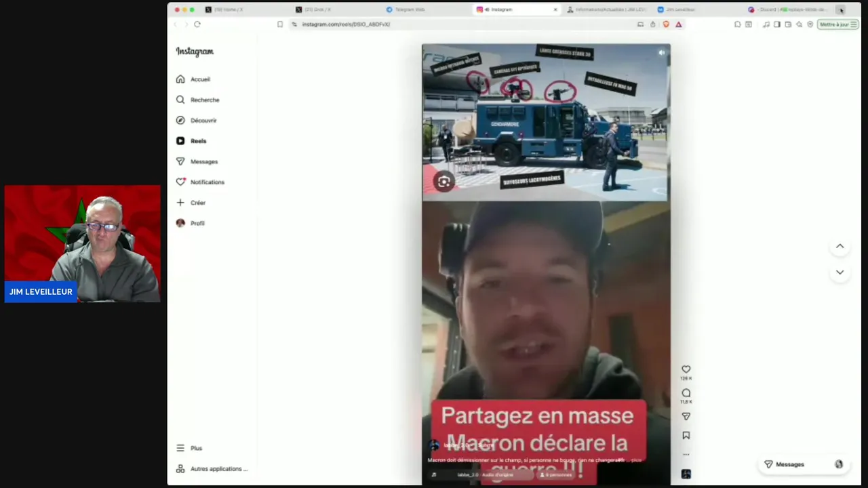This screenshot has width=868, height=488.
Task: Toggle the browser sidebar panel icon
Action: pyautogui.click(x=776, y=24)
